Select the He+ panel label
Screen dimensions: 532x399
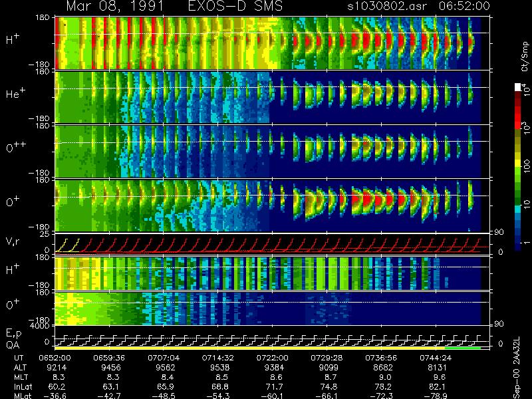click(15, 93)
